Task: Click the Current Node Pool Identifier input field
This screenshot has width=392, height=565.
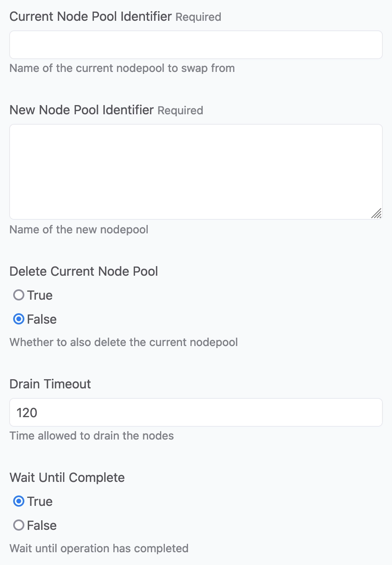Action: (x=196, y=45)
